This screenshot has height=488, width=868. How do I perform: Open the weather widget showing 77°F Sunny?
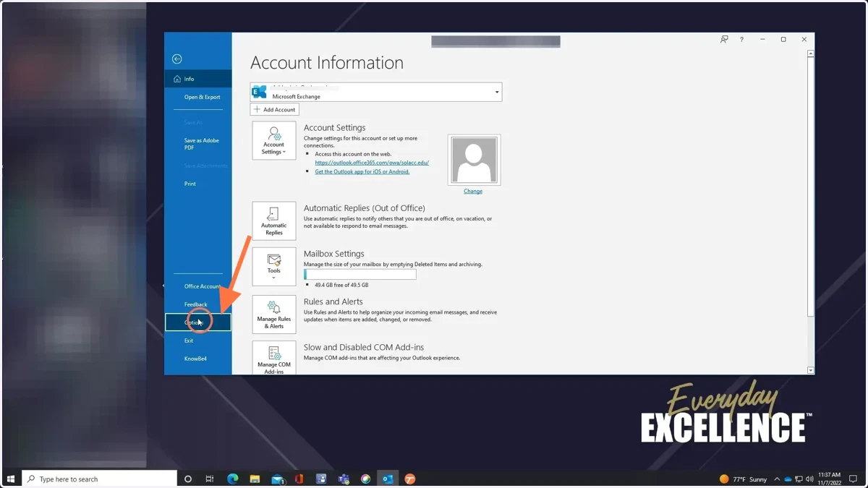click(744, 479)
